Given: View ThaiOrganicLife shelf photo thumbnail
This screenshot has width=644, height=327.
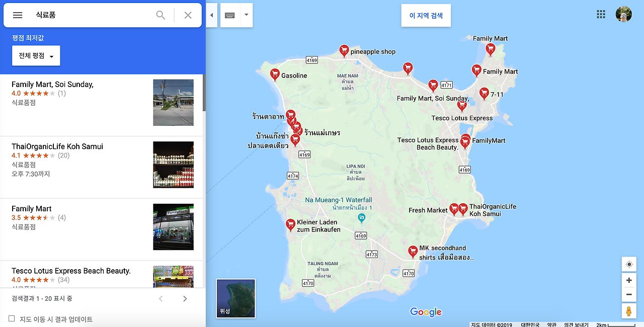Looking at the screenshot, I should (x=173, y=165).
